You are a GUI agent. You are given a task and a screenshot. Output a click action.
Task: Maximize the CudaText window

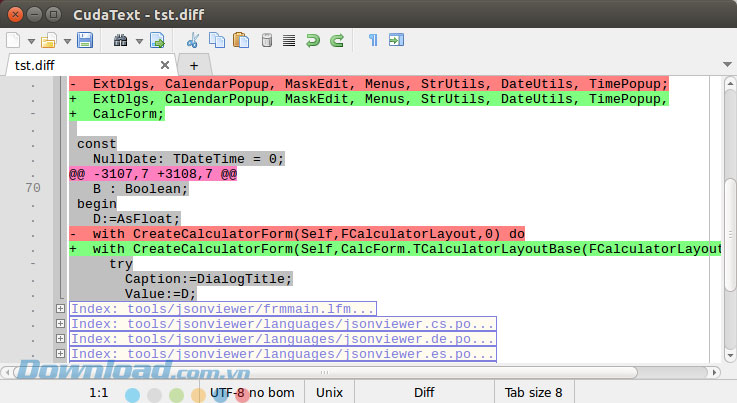[54, 15]
